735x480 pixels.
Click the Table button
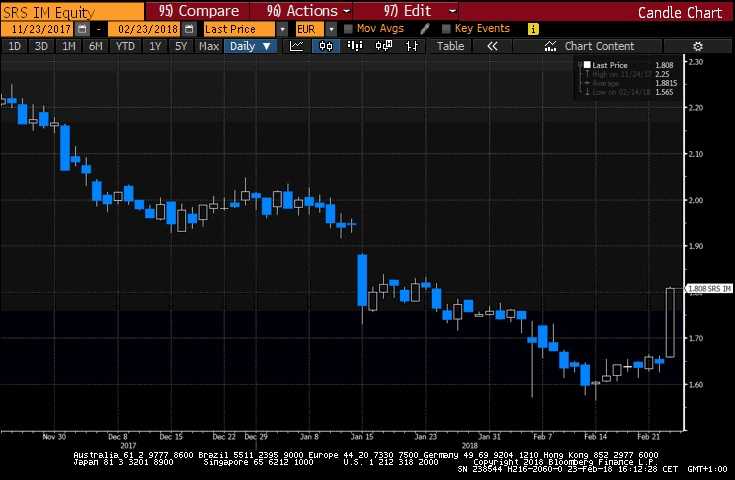click(451, 46)
